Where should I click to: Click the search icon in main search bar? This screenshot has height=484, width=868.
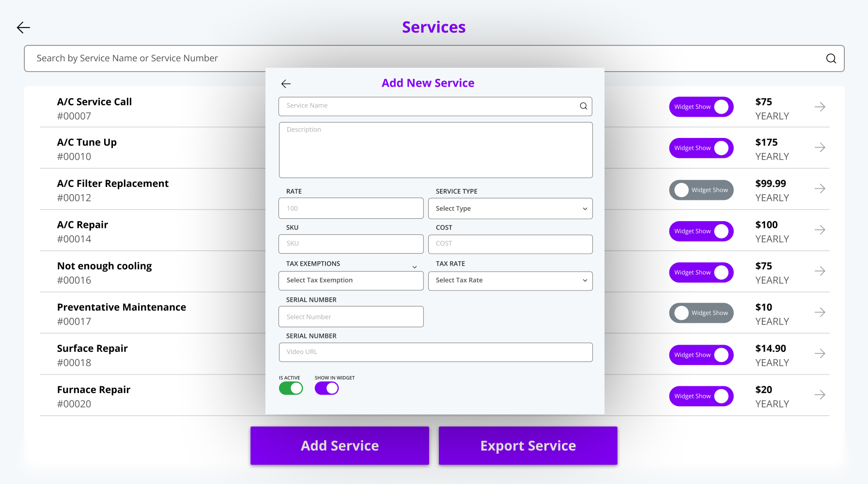(x=831, y=59)
